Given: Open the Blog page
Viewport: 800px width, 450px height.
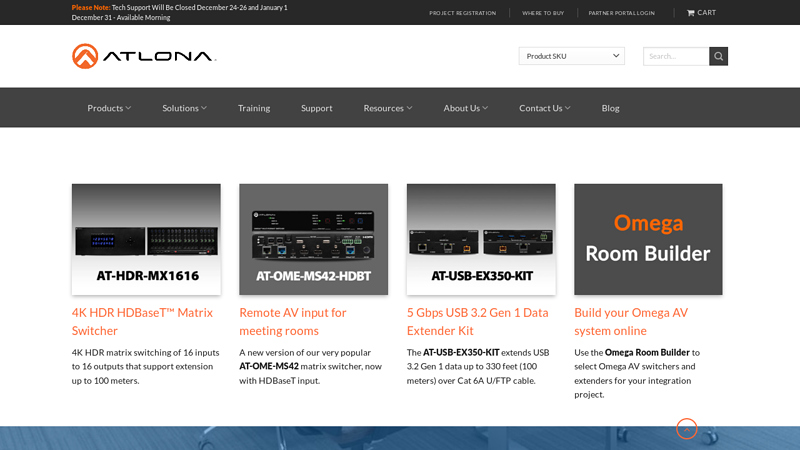Looking at the screenshot, I should pyautogui.click(x=610, y=108).
